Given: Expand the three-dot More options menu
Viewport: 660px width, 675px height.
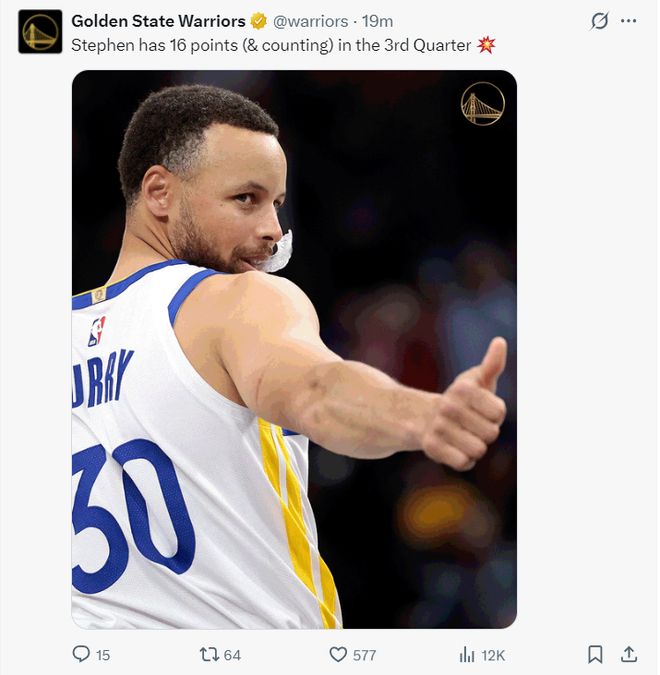Looking at the screenshot, I should (629, 21).
